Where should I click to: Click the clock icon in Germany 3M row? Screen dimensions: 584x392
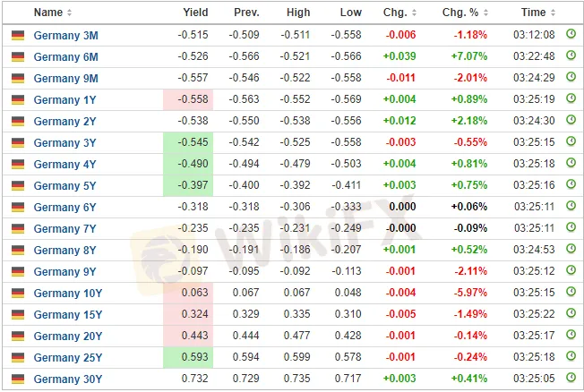(571, 35)
